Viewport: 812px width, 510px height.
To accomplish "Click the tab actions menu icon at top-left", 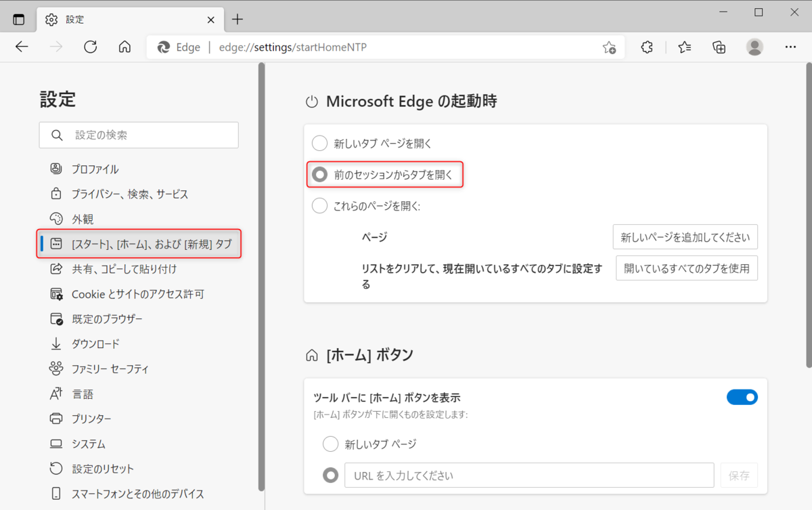I will (x=18, y=19).
